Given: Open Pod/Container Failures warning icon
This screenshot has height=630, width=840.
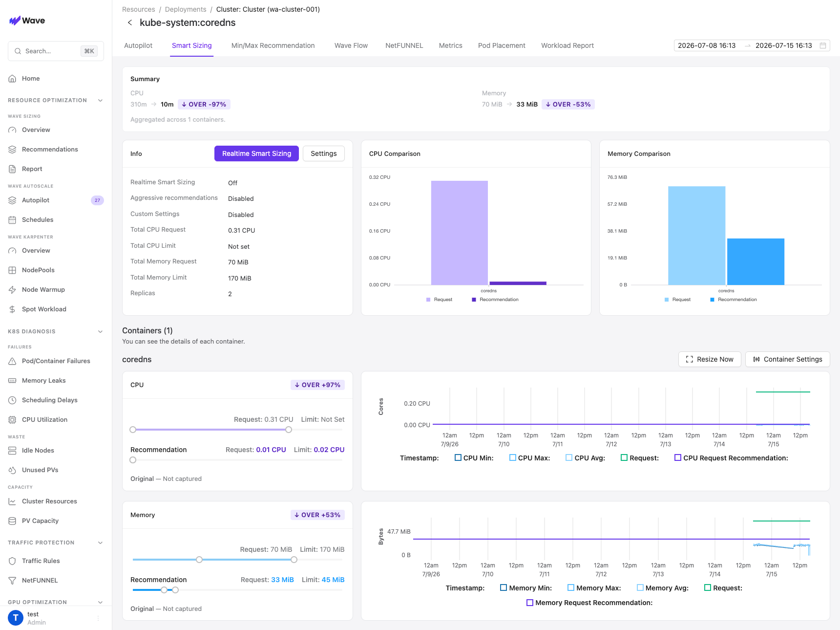Looking at the screenshot, I should [12, 361].
